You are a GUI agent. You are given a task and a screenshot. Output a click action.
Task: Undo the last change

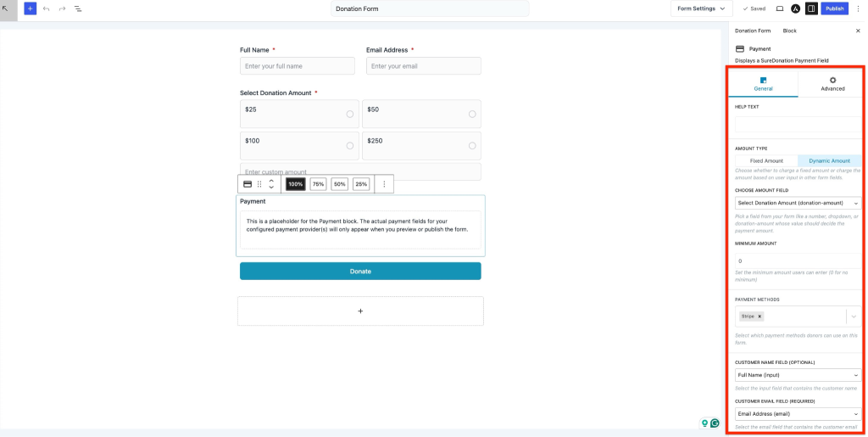click(46, 8)
